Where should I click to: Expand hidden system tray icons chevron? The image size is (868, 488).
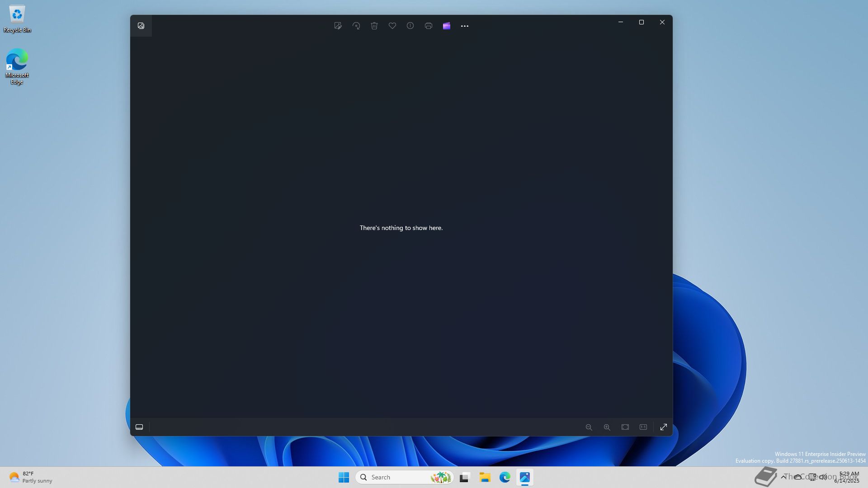coord(783,477)
